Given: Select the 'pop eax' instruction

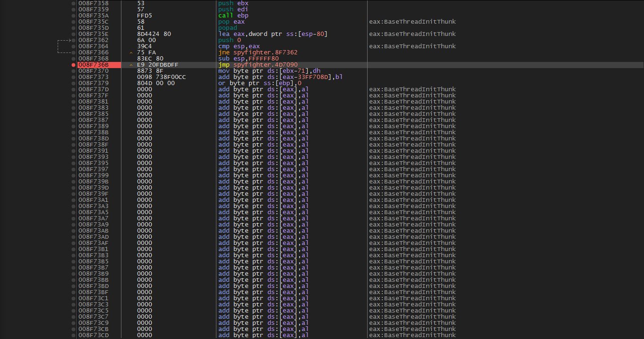Looking at the screenshot, I should click(x=231, y=22).
